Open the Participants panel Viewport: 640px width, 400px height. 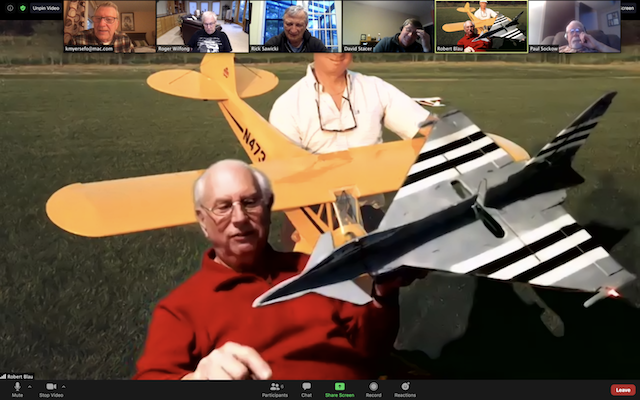point(275,389)
